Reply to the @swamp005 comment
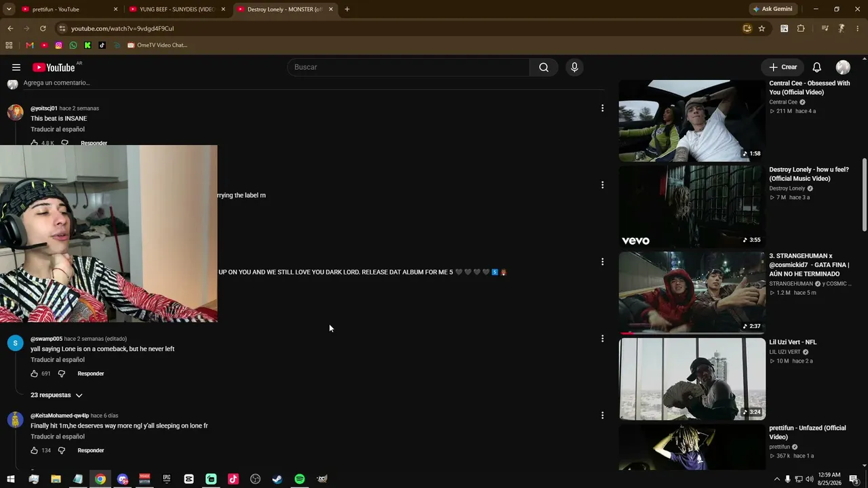The width and height of the screenshot is (868, 488). (x=91, y=373)
